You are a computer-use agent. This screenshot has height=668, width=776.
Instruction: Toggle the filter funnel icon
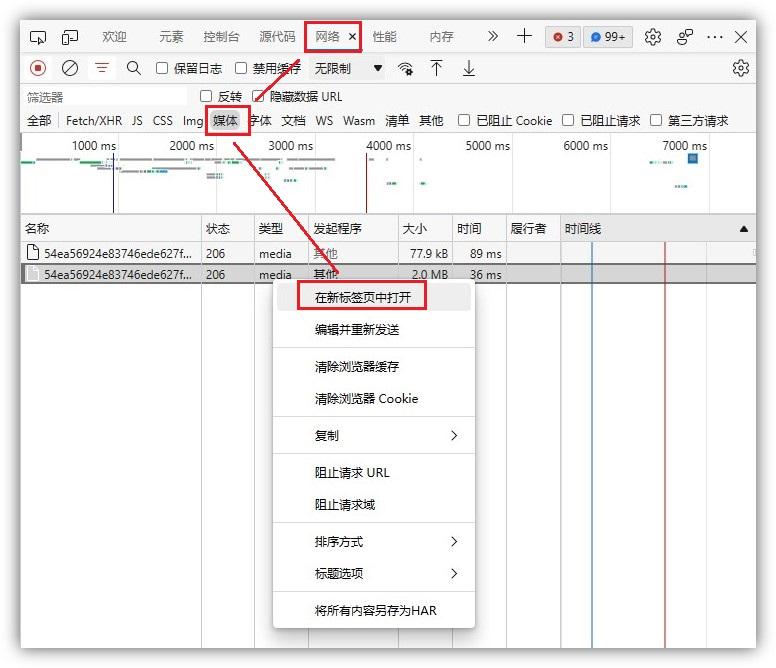(102, 68)
